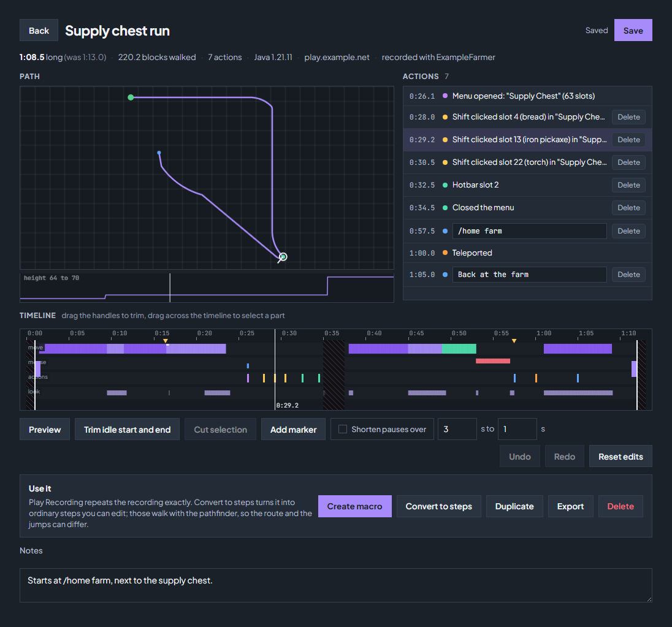Convert recording to steps
Viewport: 672px width, 627px height.
(x=438, y=506)
